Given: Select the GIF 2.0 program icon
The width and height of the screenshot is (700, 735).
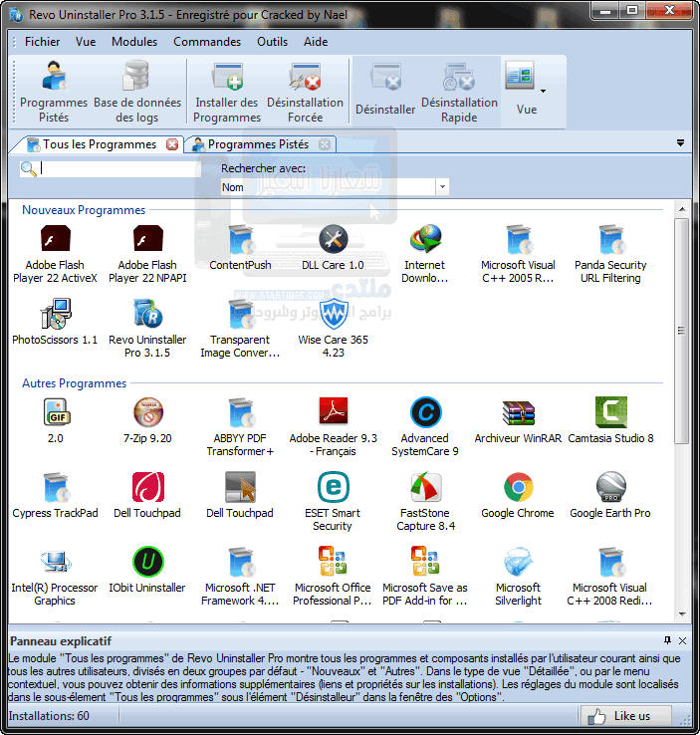Looking at the screenshot, I should 56,421.
